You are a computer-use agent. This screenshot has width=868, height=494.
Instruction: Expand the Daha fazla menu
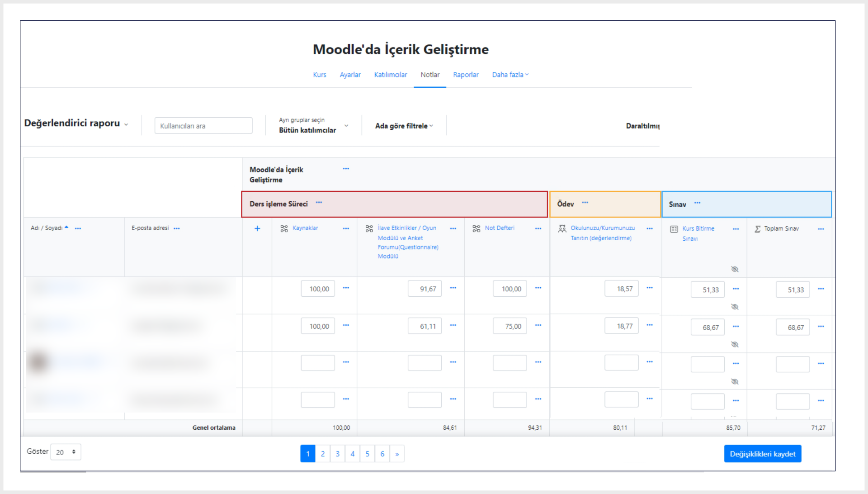pyautogui.click(x=510, y=75)
